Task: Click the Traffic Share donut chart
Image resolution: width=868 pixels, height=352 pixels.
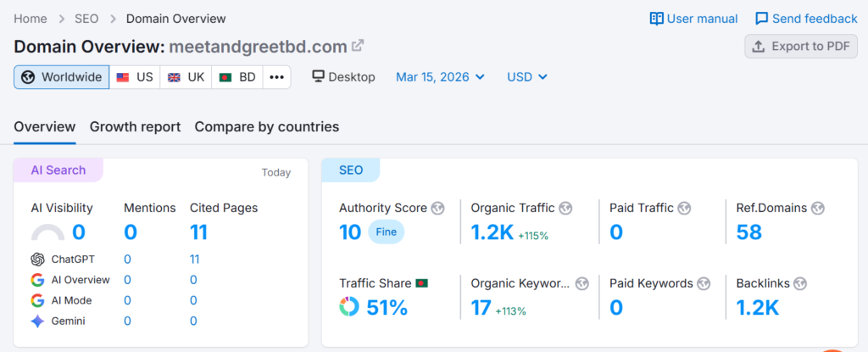Action: 348,307
